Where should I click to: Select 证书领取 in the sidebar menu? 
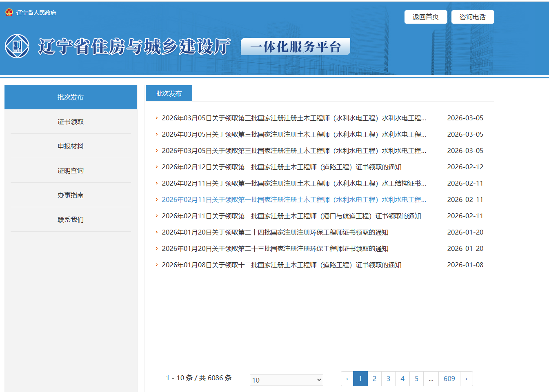point(70,122)
